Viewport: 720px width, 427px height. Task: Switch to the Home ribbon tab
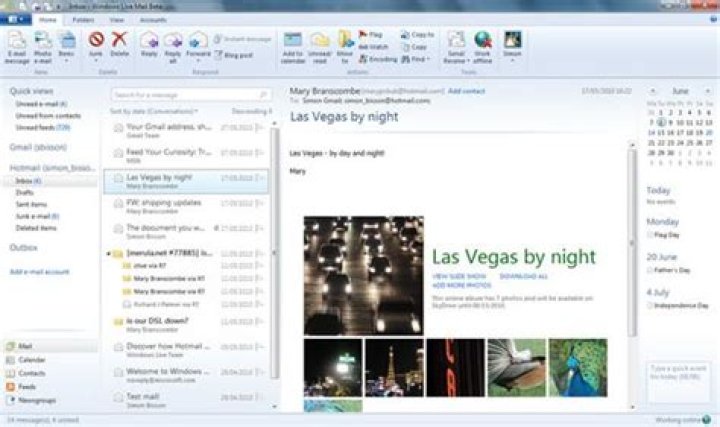[x=47, y=20]
